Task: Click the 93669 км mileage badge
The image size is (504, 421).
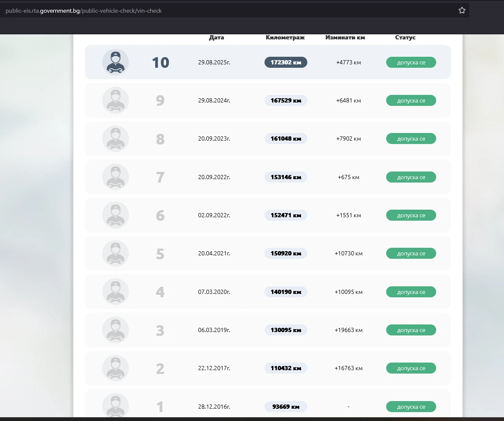Action: (286, 407)
